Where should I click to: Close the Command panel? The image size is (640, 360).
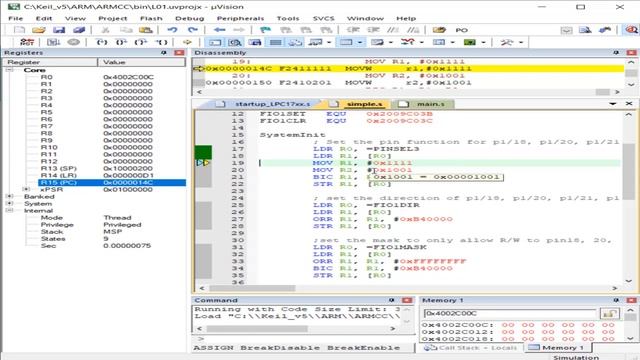click(x=407, y=300)
